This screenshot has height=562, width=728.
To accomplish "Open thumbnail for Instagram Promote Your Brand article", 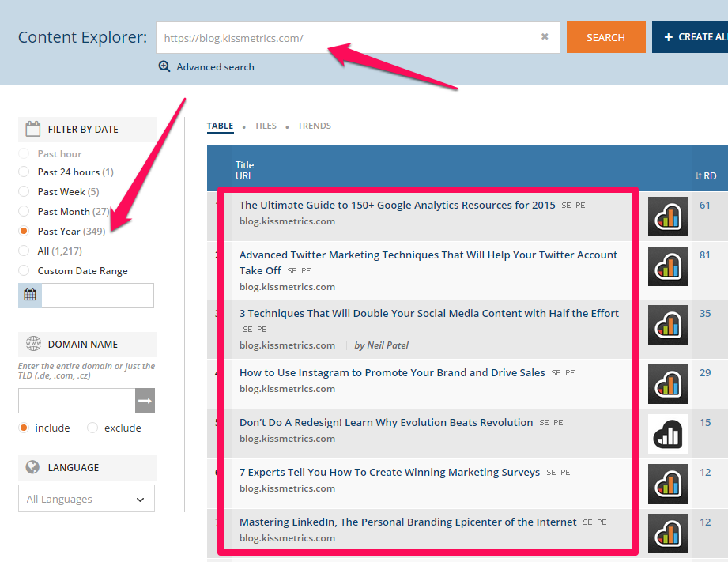I will (668, 384).
